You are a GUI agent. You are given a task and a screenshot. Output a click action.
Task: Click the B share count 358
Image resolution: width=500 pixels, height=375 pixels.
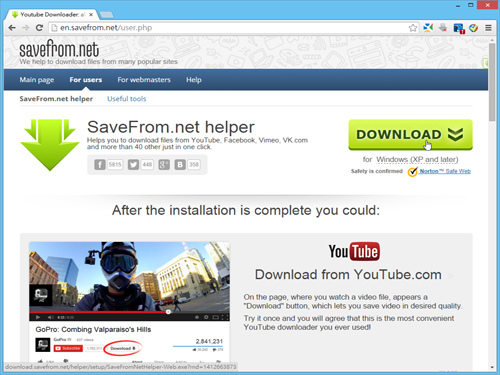coord(194,164)
